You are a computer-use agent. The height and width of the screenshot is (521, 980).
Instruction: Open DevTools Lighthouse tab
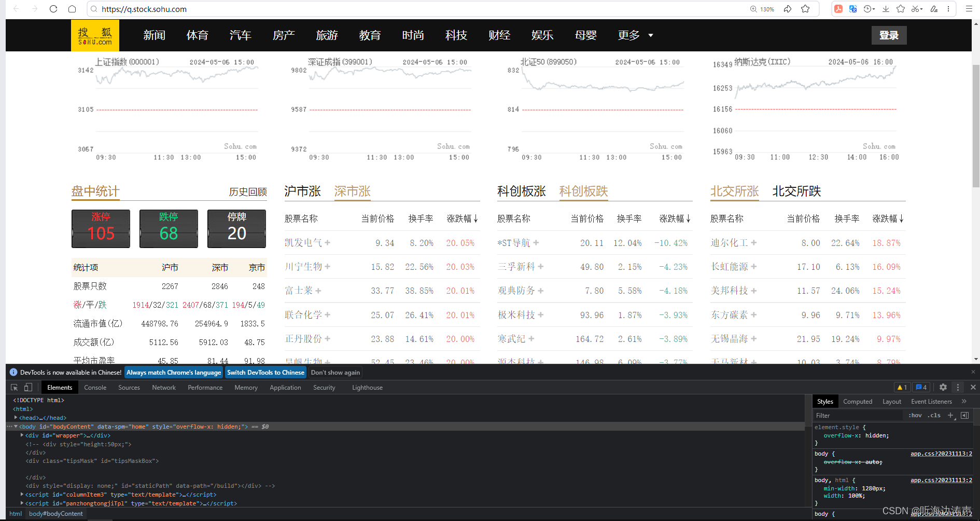pyautogui.click(x=367, y=387)
